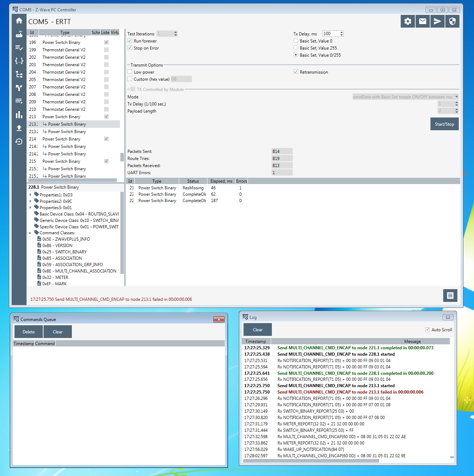
Task: Select node 196 Power Switch Binary row
Action: [74, 42]
